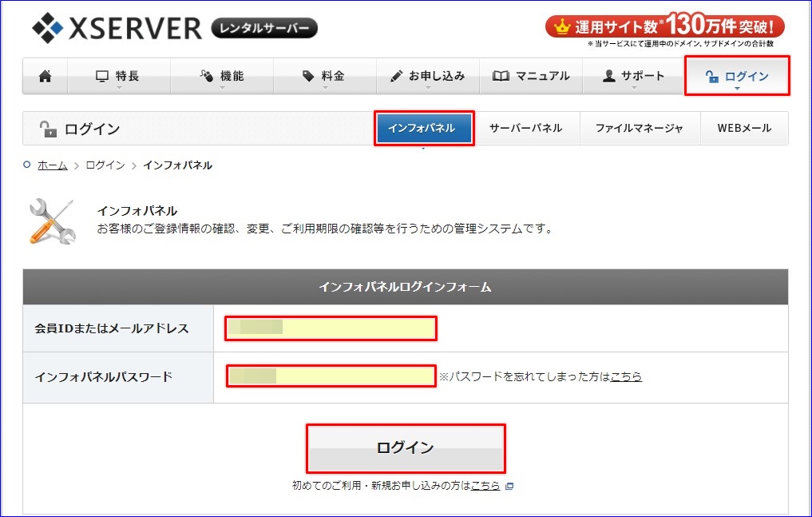Click the external link icon after こちら
This screenshot has height=517, width=812.
click(509, 486)
